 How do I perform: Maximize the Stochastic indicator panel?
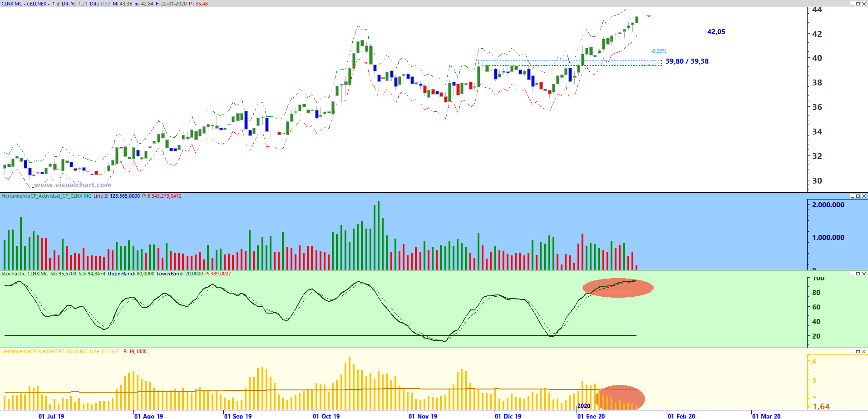[858, 274]
